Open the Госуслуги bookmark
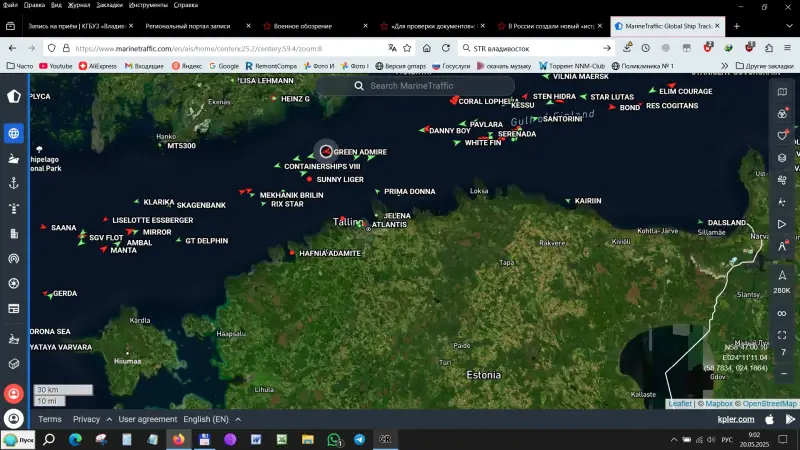Image resolution: width=800 pixels, height=450 pixels. pos(451,66)
